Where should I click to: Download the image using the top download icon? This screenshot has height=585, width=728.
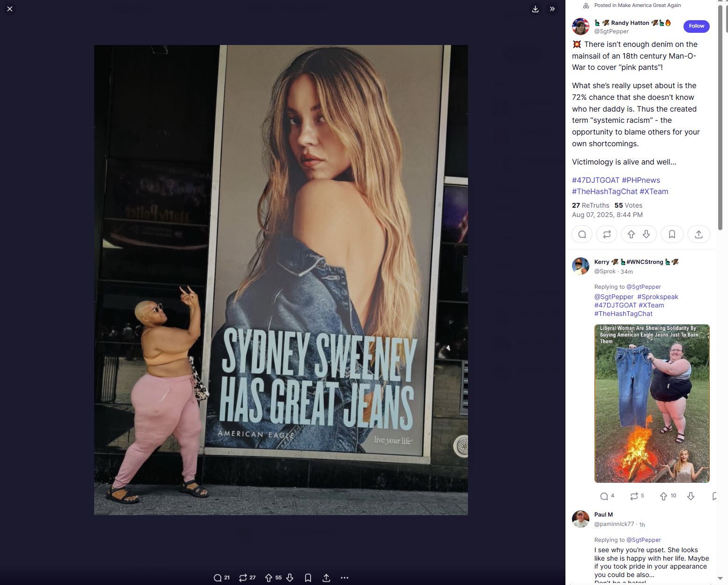pyautogui.click(x=535, y=9)
